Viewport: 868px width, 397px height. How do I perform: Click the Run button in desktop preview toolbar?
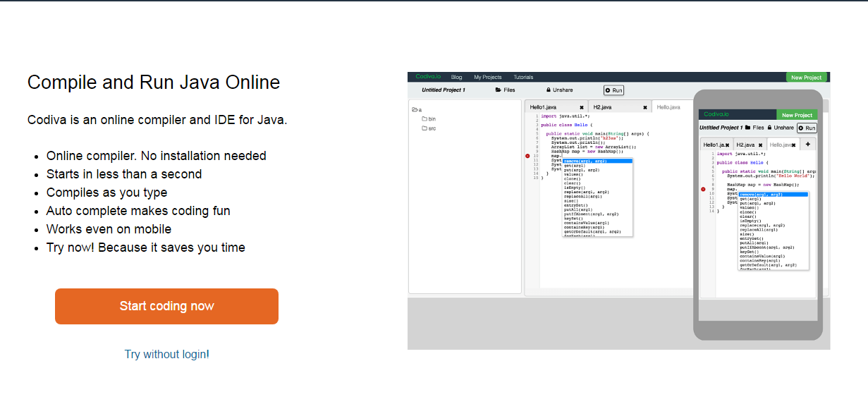(613, 90)
